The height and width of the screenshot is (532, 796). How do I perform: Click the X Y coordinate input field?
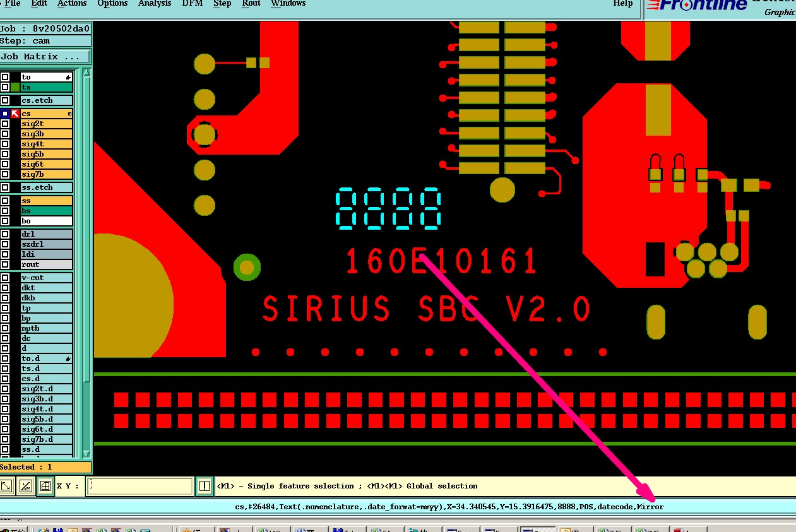coord(140,486)
